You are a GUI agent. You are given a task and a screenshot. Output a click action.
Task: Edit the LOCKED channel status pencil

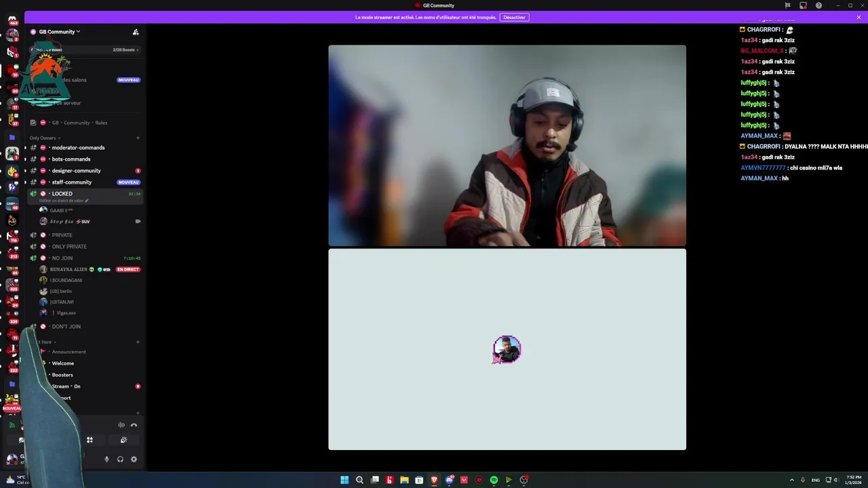[87, 201]
